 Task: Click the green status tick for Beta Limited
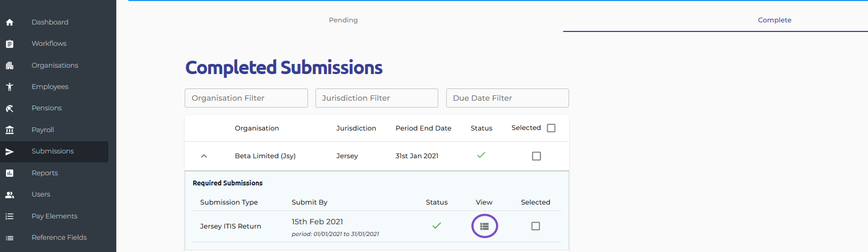click(x=481, y=155)
